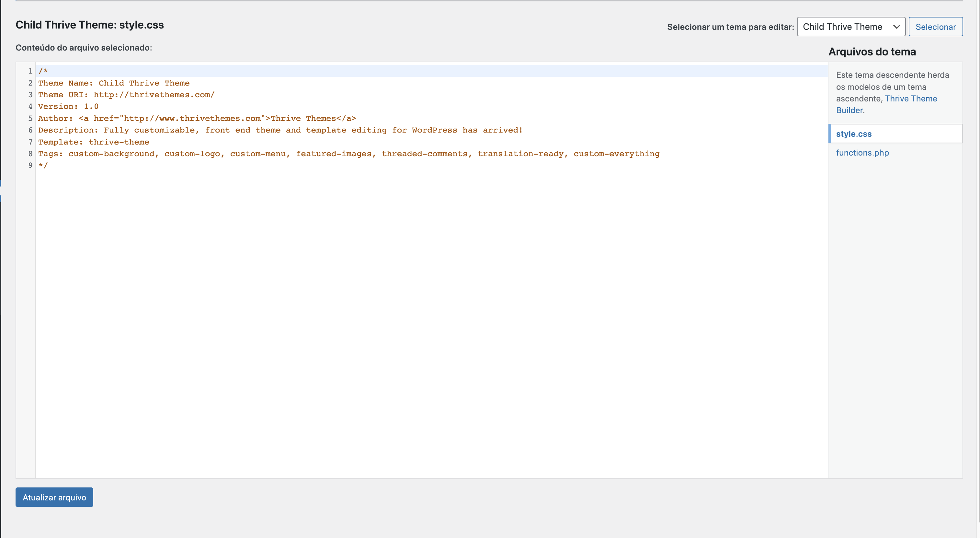
Task: Click line number 5 in the gutter
Action: [30, 118]
